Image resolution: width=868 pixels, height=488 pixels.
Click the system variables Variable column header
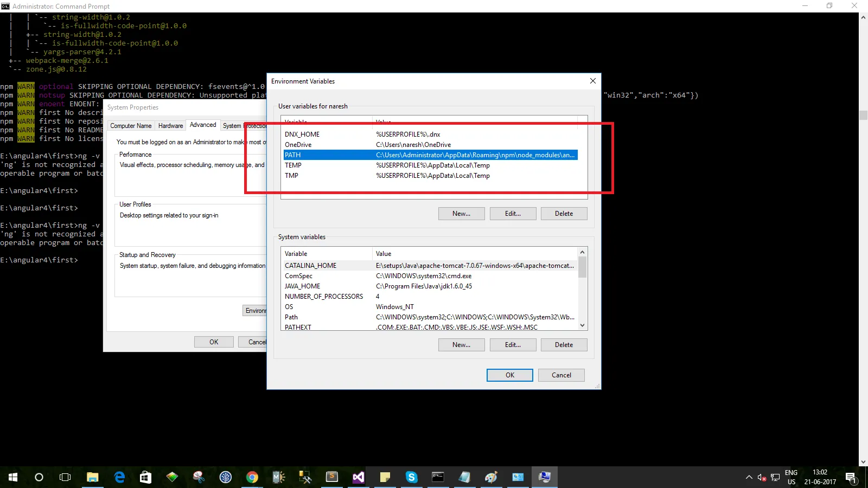pos(327,254)
